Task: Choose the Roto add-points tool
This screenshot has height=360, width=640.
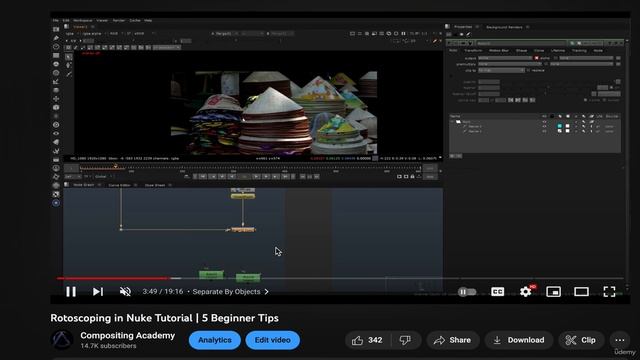Action: [x=69, y=65]
